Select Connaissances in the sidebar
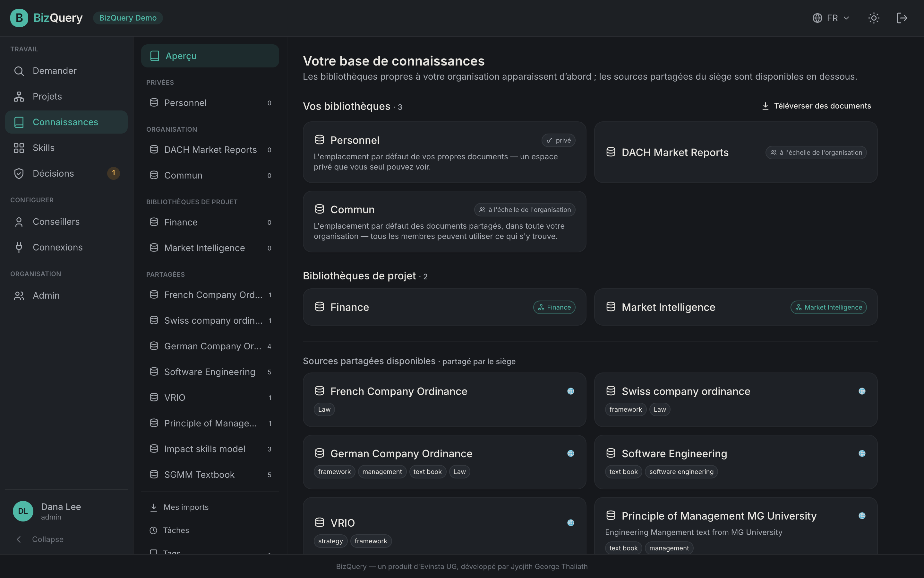The height and width of the screenshot is (578, 924). pos(66,122)
